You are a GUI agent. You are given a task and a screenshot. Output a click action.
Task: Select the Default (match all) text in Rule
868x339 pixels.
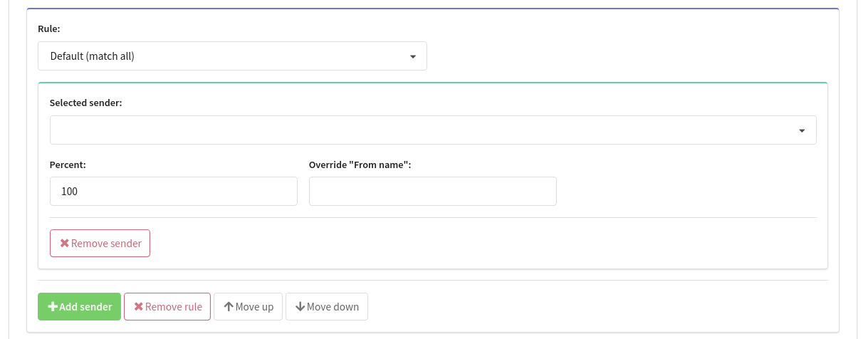[92, 56]
